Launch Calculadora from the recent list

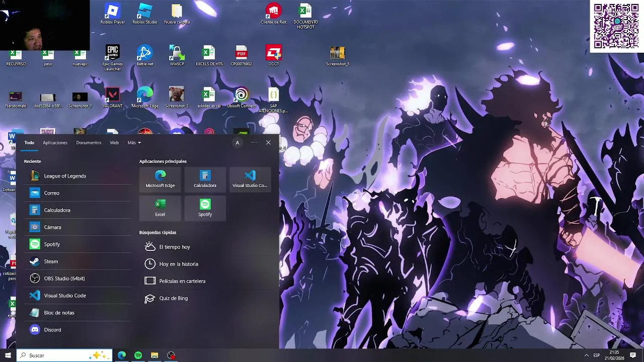coord(77,210)
